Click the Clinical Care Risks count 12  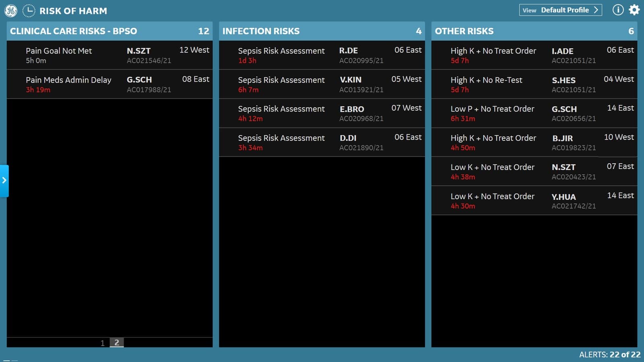click(x=204, y=31)
